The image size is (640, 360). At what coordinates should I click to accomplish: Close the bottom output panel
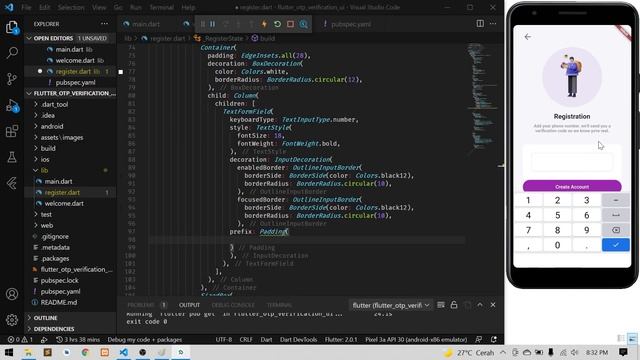(x=493, y=305)
